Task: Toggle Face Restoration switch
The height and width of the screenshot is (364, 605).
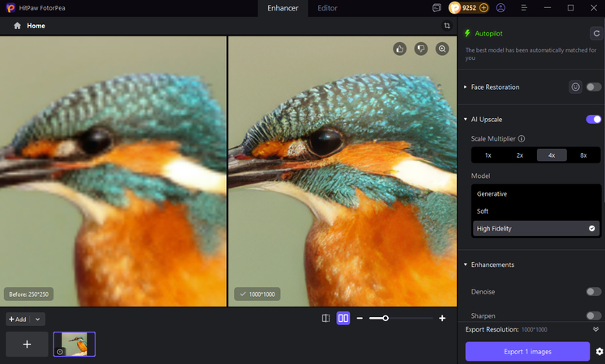Action: tap(594, 87)
